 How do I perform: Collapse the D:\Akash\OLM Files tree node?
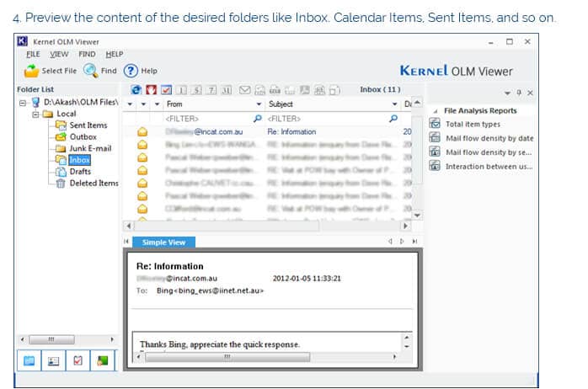click(23, 103)
